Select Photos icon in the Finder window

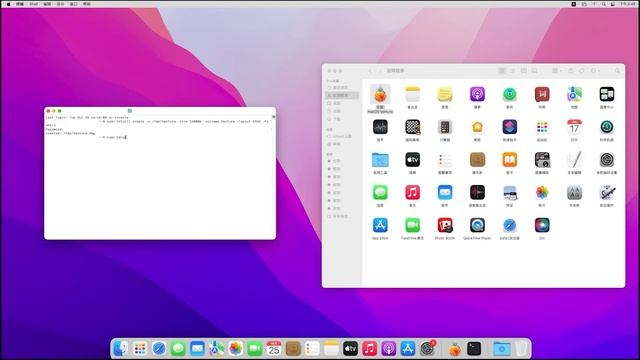pyautogui.click(x=542, y=192)
